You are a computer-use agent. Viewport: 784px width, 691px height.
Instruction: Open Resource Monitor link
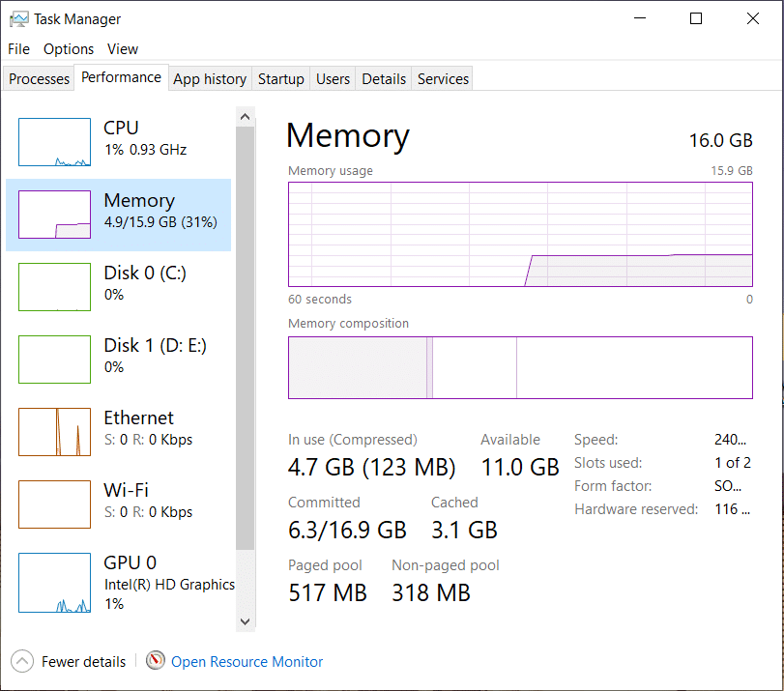click(247, 662)
